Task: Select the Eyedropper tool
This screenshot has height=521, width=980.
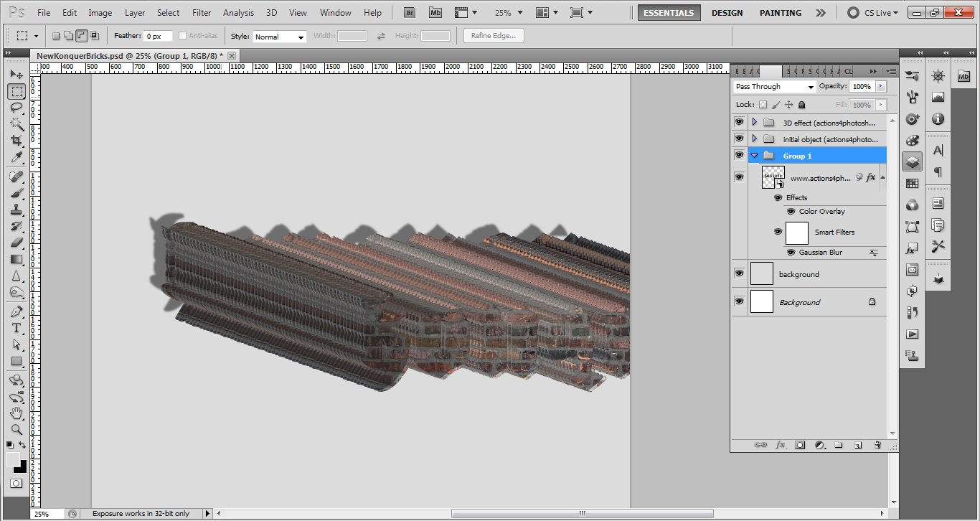Action: [x=17, y=157]
